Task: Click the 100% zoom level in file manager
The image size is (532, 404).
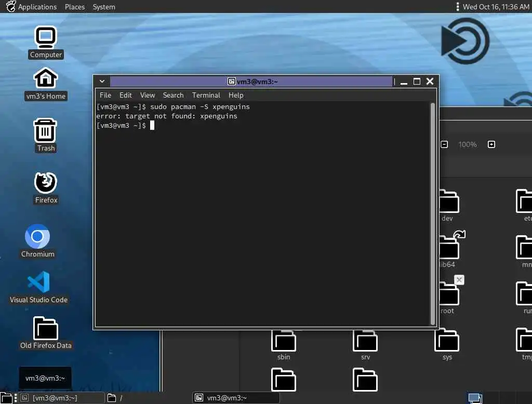Action: 468,144
